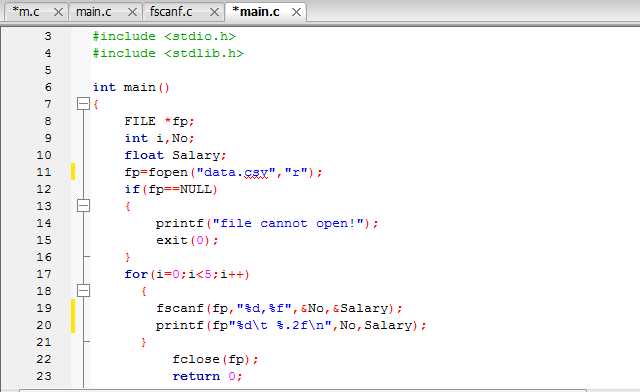Click on '#include <stdlib.h>' line
This screenshot has height=392, width=640.
(168, 53)
